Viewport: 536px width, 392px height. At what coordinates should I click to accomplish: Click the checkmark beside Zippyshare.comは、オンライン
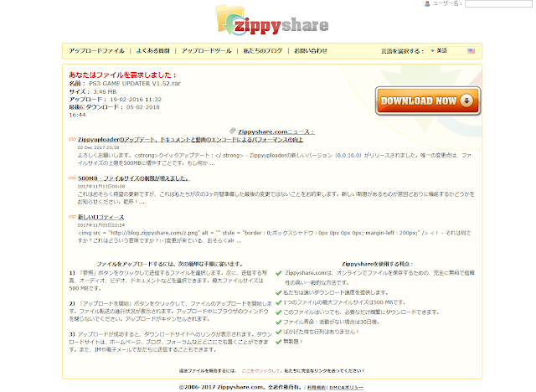[279, 273]
